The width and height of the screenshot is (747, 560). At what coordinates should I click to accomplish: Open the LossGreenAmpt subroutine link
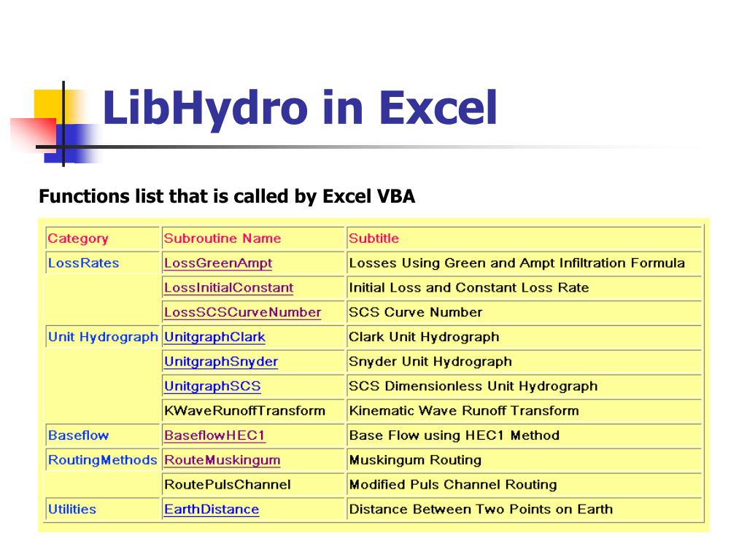[x=217, y=263]
